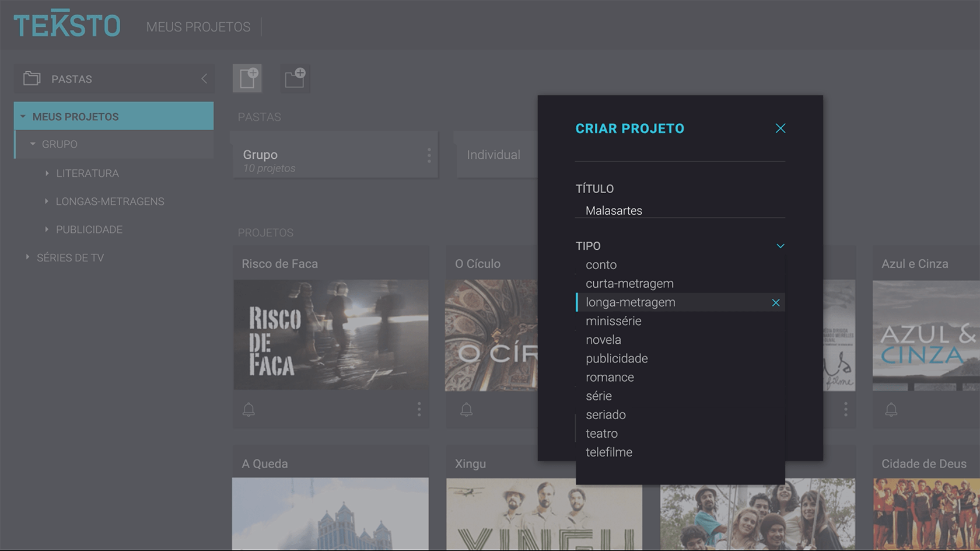Toggle notifications bell for O Círculo
The height and width of the screenshot is (551, 980).
coord(466,410)
